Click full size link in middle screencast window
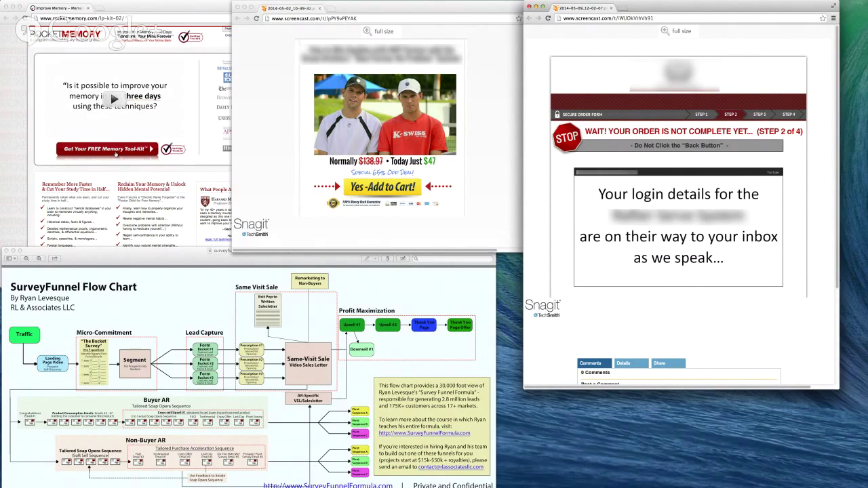This screenshot has height=488, width=868. click(x=384, y=31)
